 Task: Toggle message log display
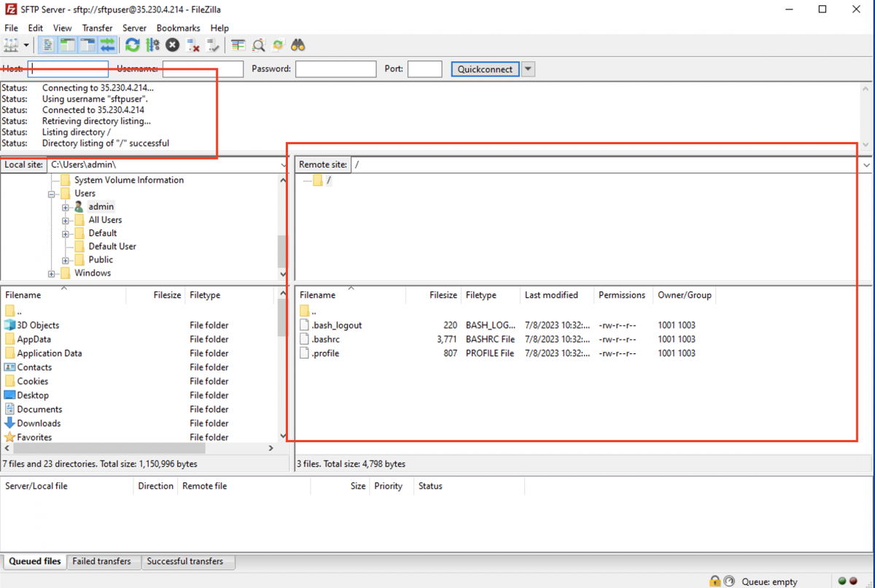(47, 45)
